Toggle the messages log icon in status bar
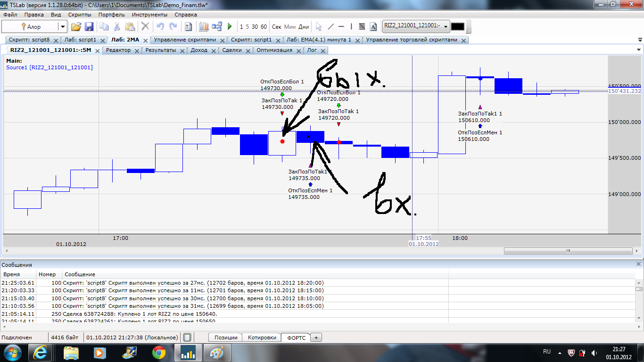The width and height of the screenshot is (644, 362). click(187, 337)
